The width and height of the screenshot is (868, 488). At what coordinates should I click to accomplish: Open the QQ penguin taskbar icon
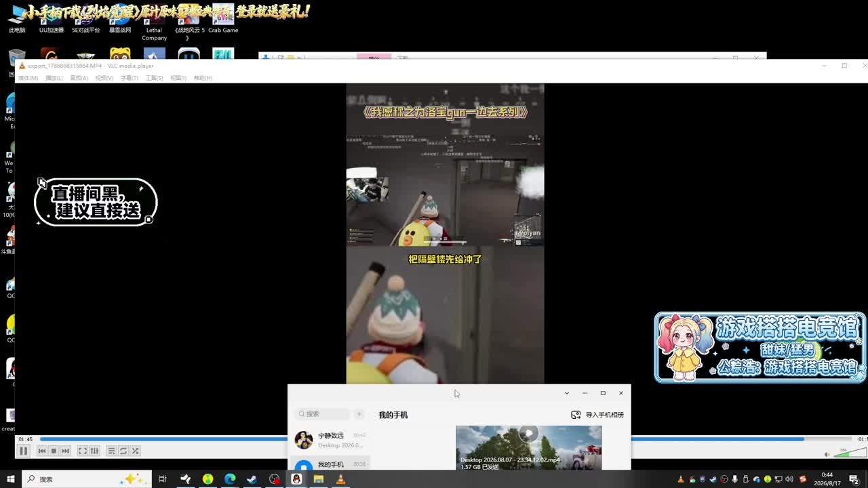coord(296,479)
